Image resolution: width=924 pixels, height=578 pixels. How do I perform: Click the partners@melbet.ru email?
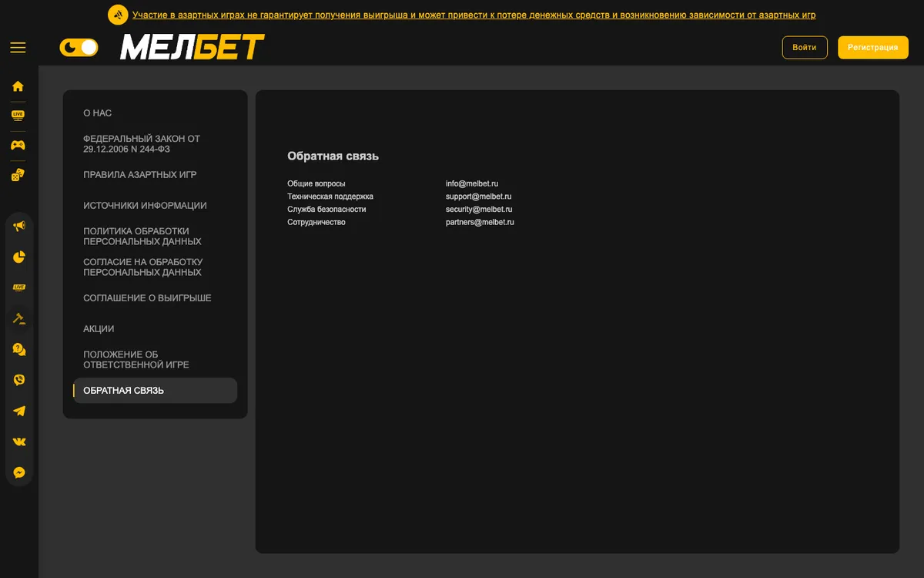click(x=480, y=222)
